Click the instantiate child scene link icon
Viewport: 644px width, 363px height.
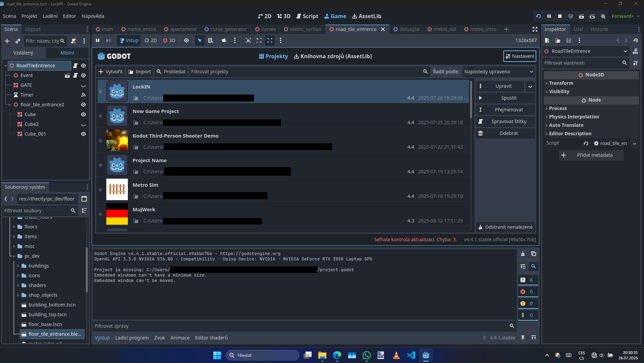(x=18, y=41)
